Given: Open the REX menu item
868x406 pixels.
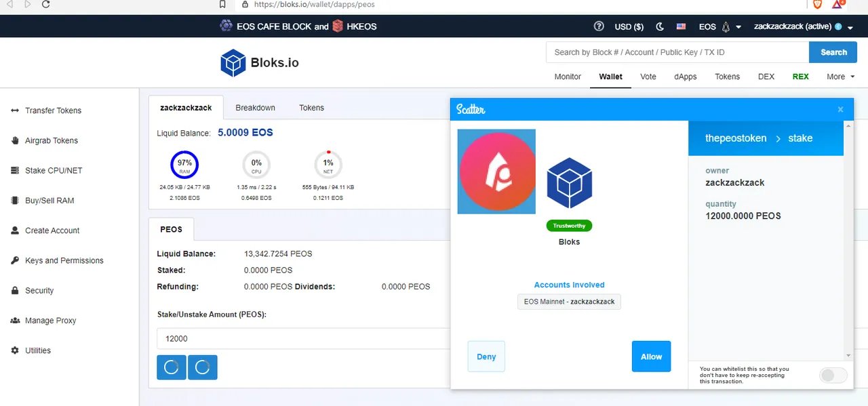Looking at the screenshot, I should coord(801,77).
